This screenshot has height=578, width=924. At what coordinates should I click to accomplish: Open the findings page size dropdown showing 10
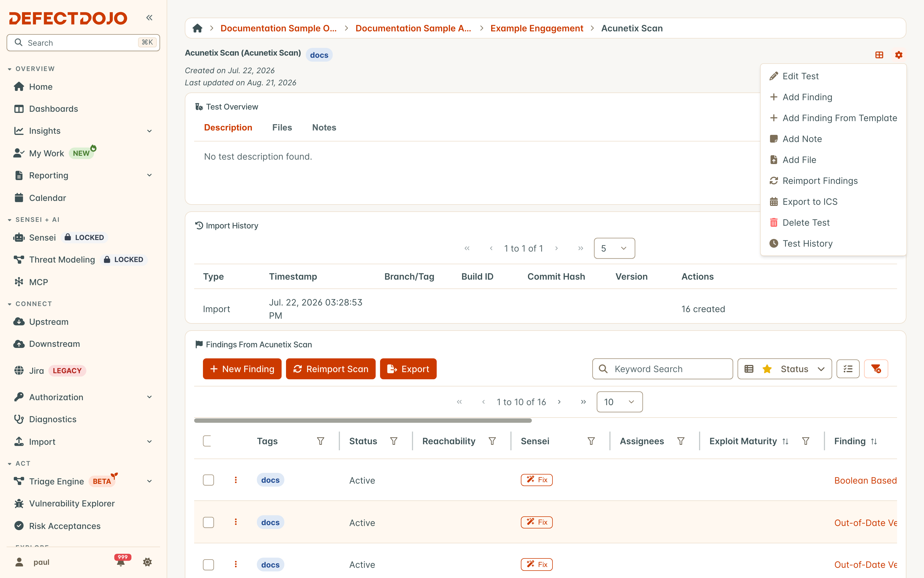click(619, 402)
